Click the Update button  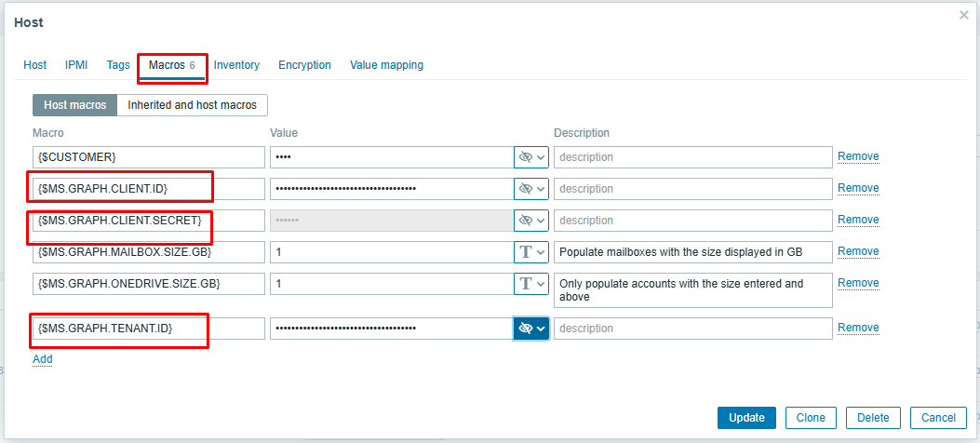point(746,418)
